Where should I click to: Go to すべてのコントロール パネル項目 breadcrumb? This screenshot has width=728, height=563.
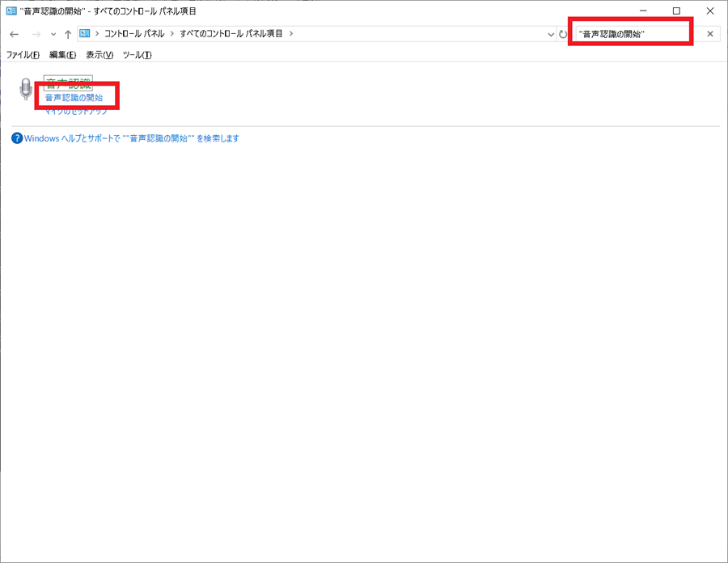(231, 33)
